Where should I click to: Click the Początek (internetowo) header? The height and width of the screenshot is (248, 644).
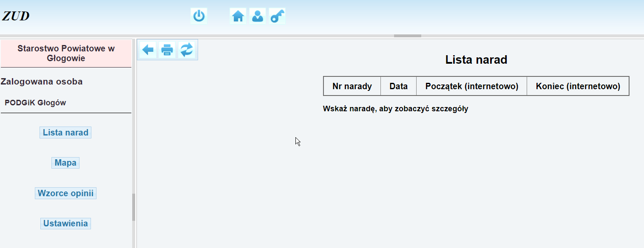[471, 86]
